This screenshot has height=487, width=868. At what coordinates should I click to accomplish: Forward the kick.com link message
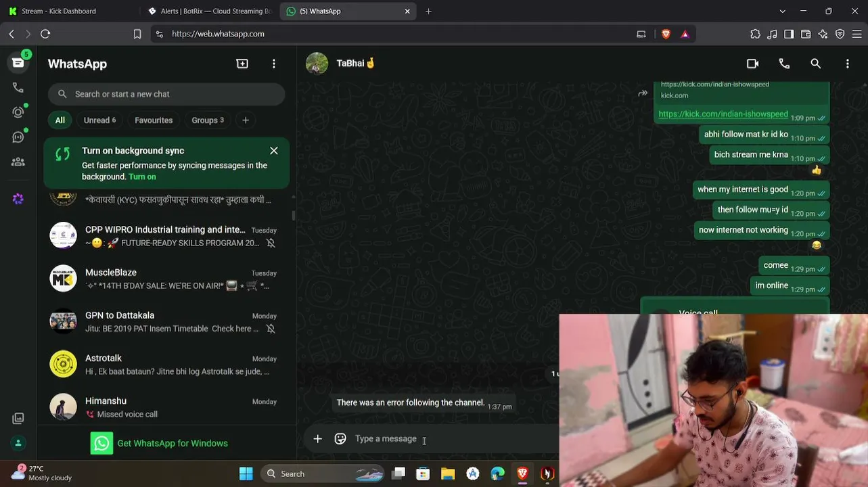pos(643,93)
